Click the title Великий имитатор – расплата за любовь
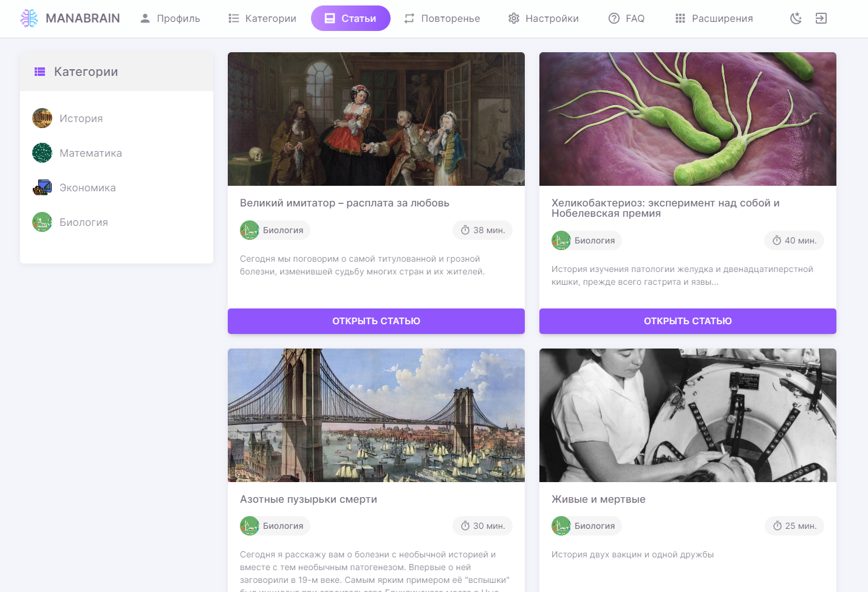 [344, 203]
